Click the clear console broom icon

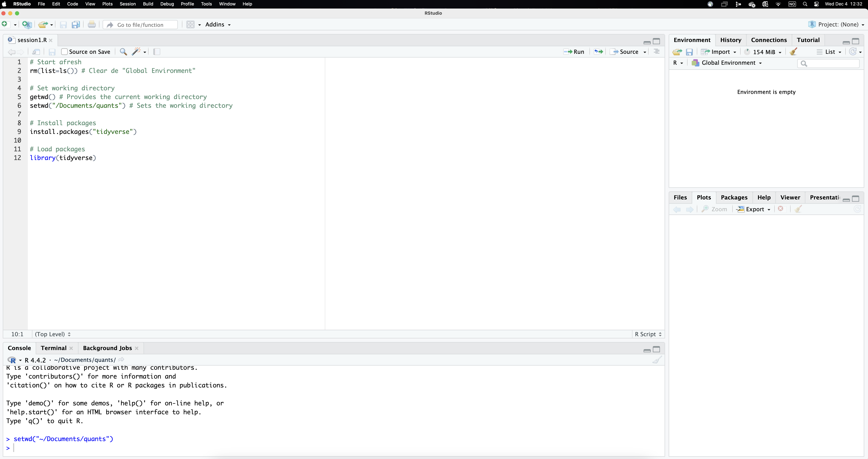click(657, 360)
